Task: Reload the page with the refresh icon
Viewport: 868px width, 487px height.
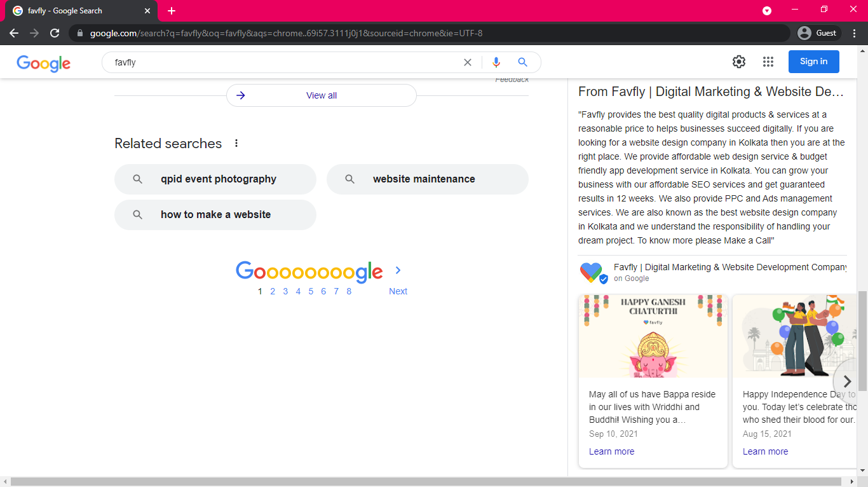Action: [x=54, y=33]
